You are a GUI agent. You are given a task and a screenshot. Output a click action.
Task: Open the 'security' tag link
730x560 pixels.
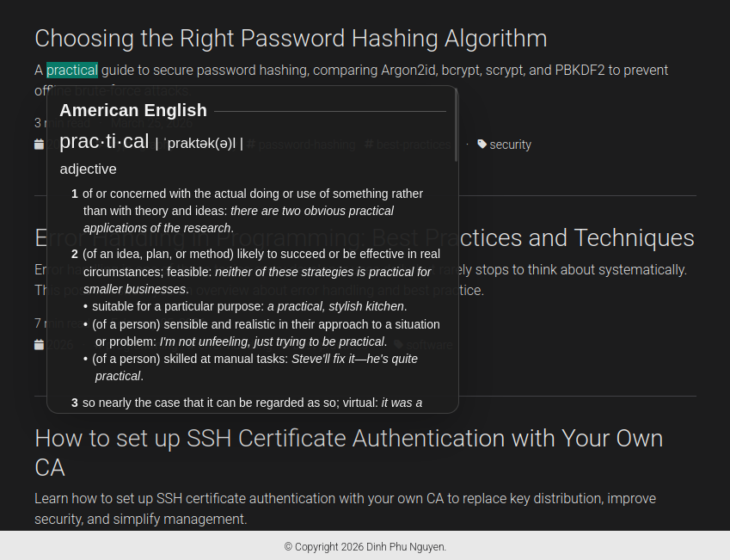[x=510, y=145]
